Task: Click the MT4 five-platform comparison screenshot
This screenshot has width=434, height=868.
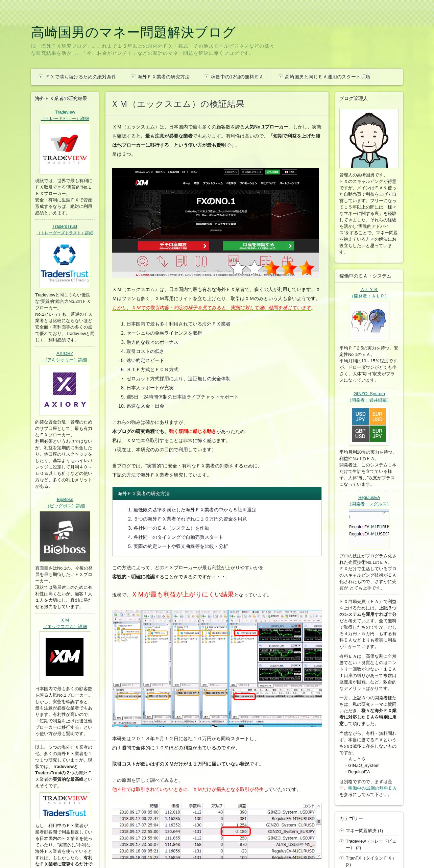Action: coord(217,668)
